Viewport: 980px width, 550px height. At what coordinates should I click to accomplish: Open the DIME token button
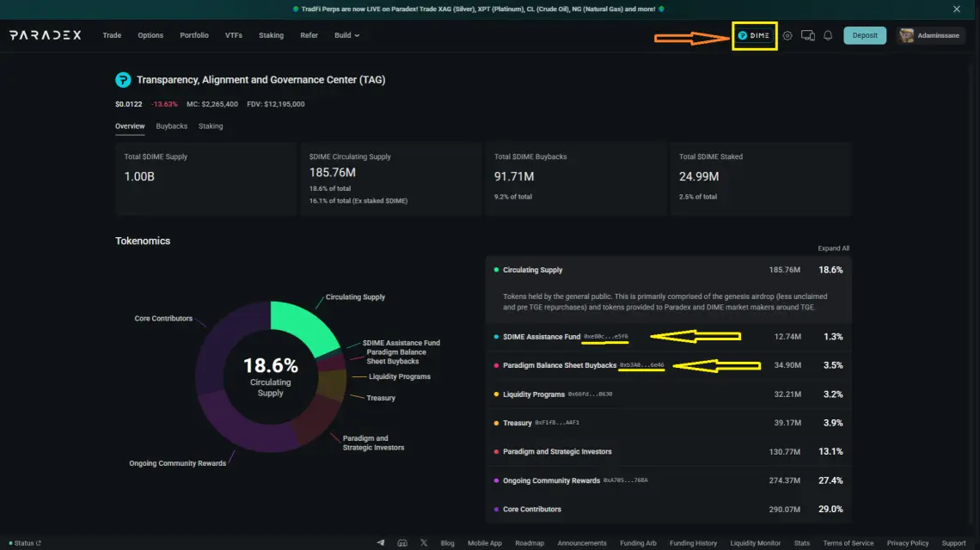click(755, 35)
